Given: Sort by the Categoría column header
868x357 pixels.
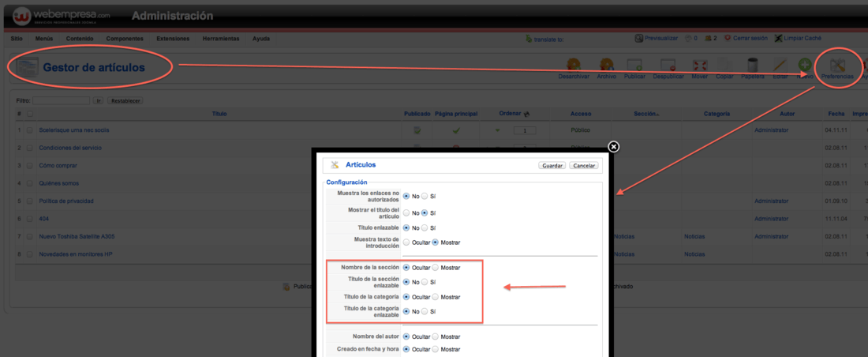Looking at the screenshot, I should coord(716,114).
